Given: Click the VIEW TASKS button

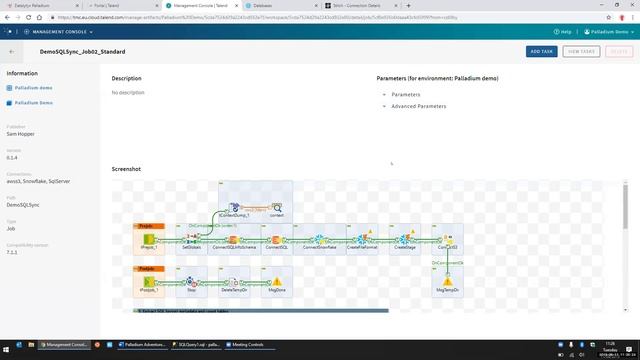Looking at the screenshot, I should pyautogui.click(x=581, y=51).
